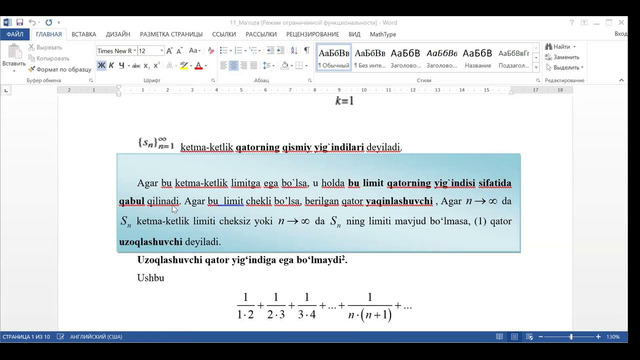The width and height of the screenshot is (640, 360).
Task: Click the Save icon in quick access toolbar
Action: click(x=20, y=22)
